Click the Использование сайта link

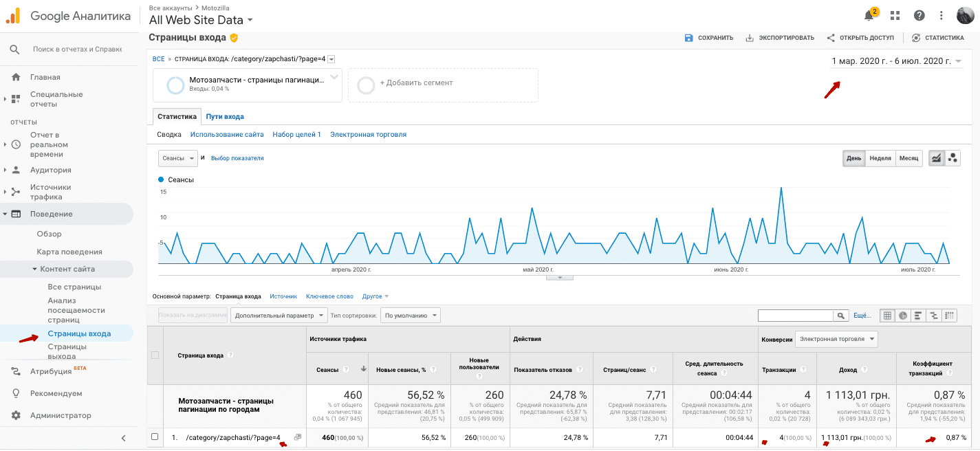(227, 135)
